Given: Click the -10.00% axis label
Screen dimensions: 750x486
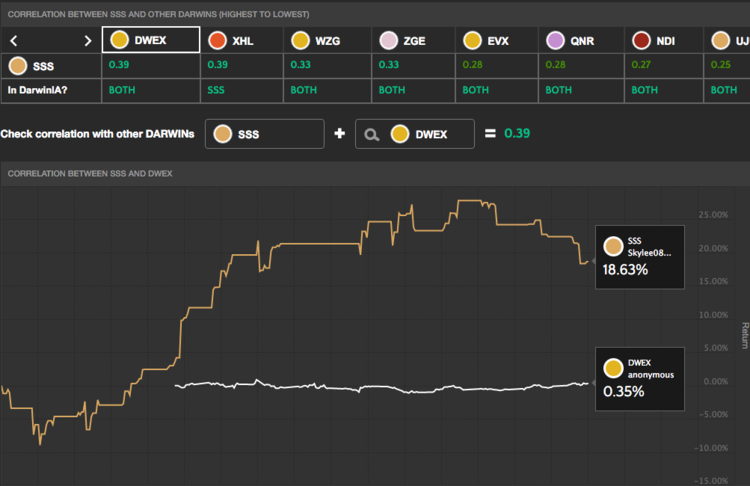Looking at the screenshot, I should (711, 448).
